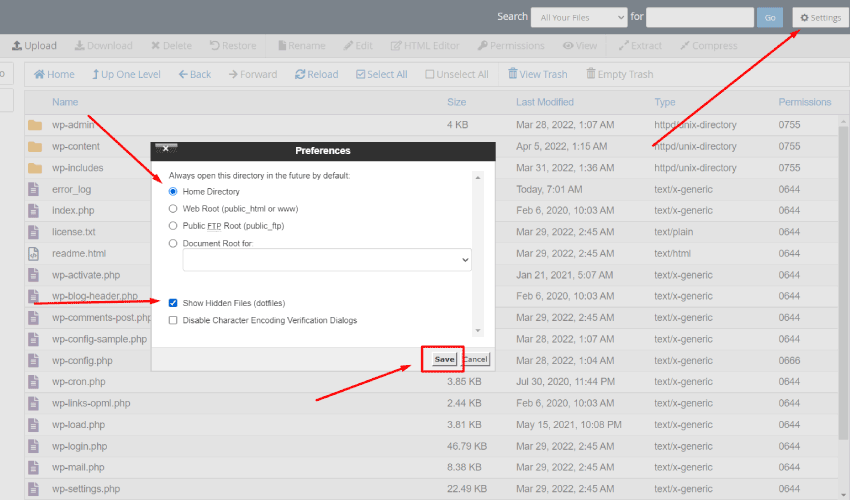Click the search text input field
This screenshot has height=500, width=850.
(x=699, y=17)
